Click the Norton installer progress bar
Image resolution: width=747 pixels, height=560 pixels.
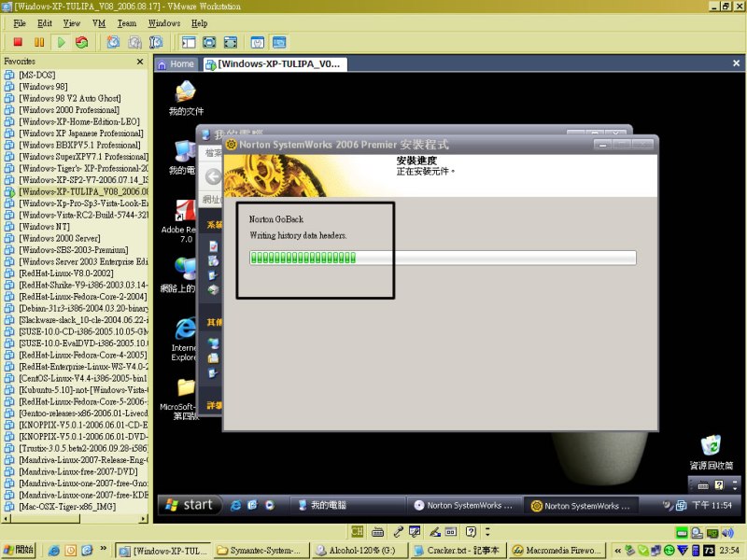443,259
